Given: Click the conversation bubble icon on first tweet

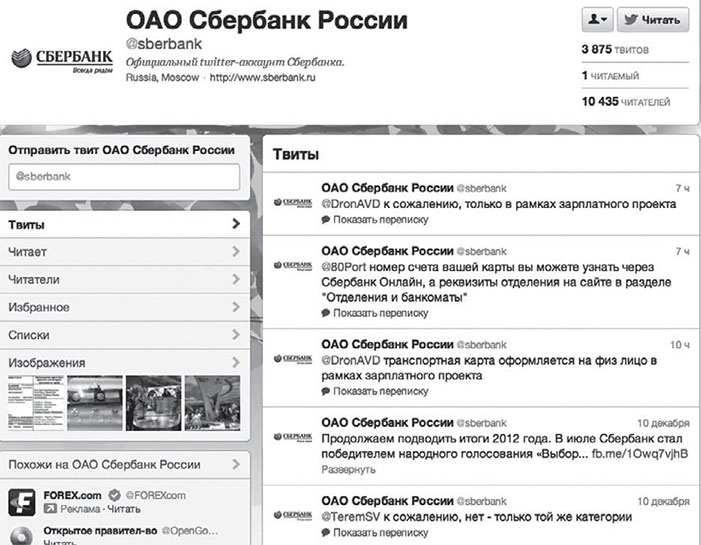Looking at the screenshot, I should (x=325, y=220).
